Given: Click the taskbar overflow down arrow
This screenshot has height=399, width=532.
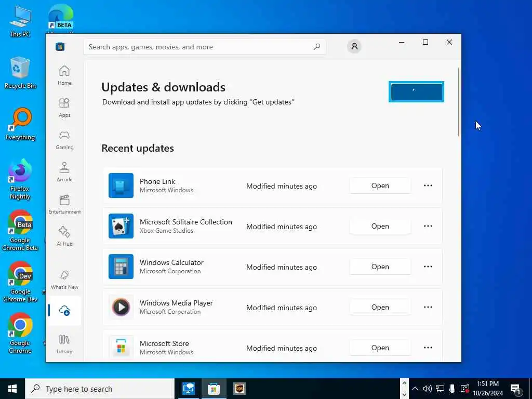Looking at the screenshot, I should pyautogui.click(x=404, y=395).
